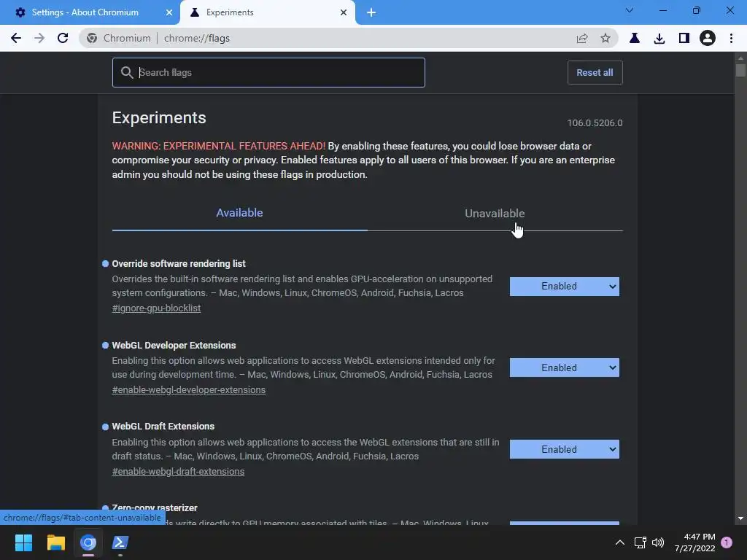Click the Reset all button

(595, 72)
